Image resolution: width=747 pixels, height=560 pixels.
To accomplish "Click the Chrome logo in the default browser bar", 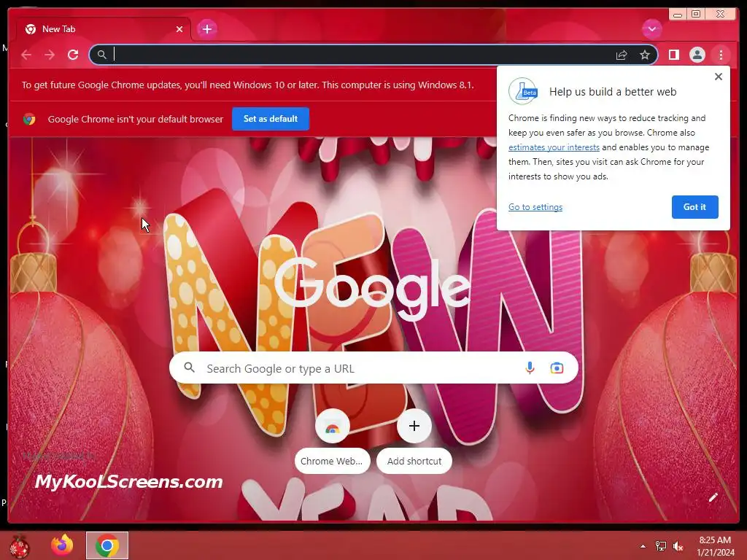I will pos(29,119).
